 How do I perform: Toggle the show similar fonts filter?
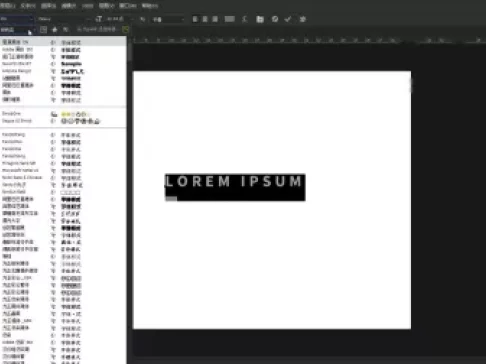[66, 30]
